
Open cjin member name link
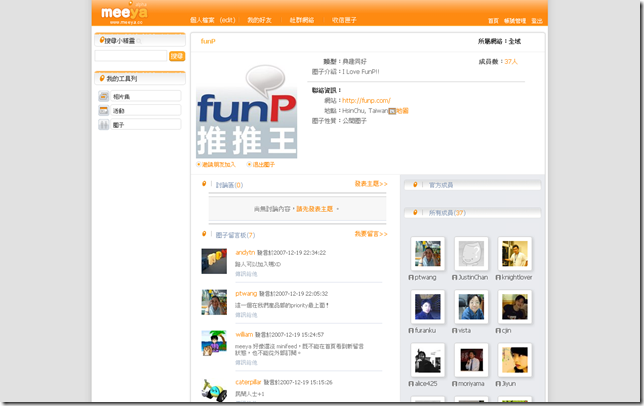[506, 330]
